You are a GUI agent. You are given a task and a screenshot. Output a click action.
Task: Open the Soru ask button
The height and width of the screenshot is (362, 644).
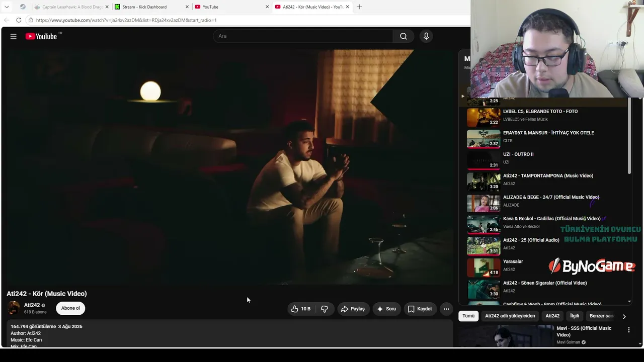pyautogui.click(x=386, y=309)
